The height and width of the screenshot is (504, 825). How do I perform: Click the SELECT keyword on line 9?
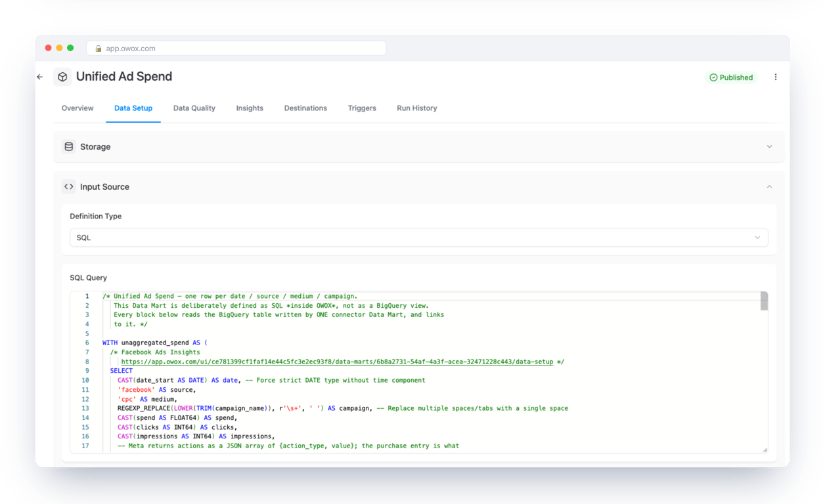[122, 371]
